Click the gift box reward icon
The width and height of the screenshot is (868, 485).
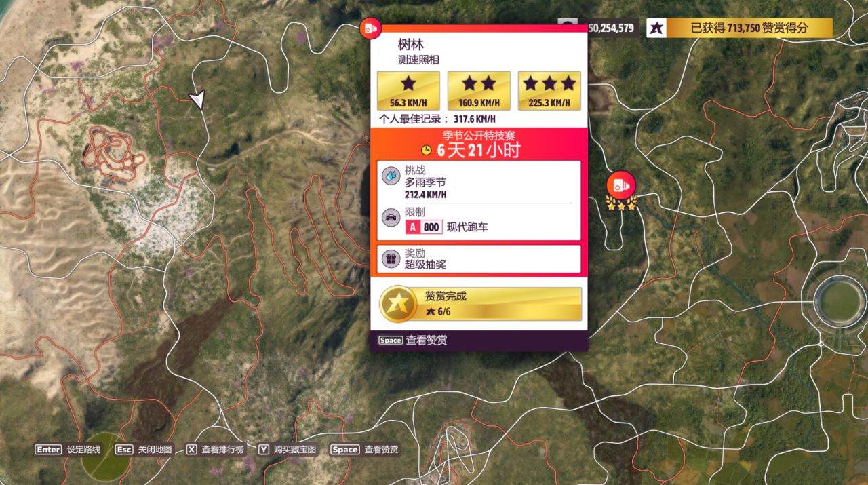(391, 258)
